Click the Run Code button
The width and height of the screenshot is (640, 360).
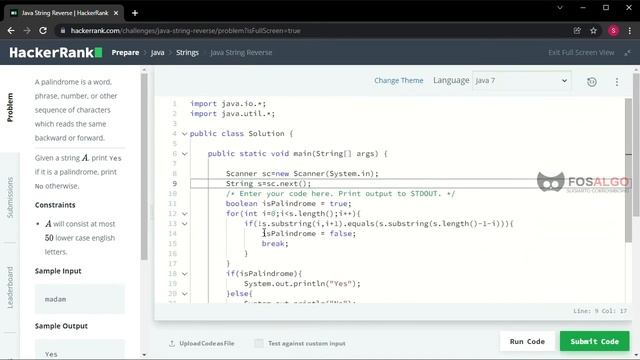(527, 341)
